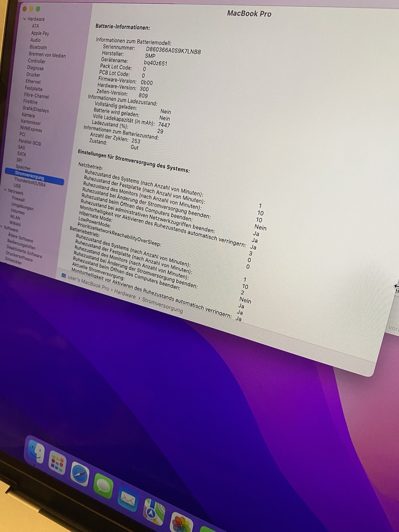399x532 pixels.
Task: Open Deaktivierte Software entry
Action: click(24, 252)
